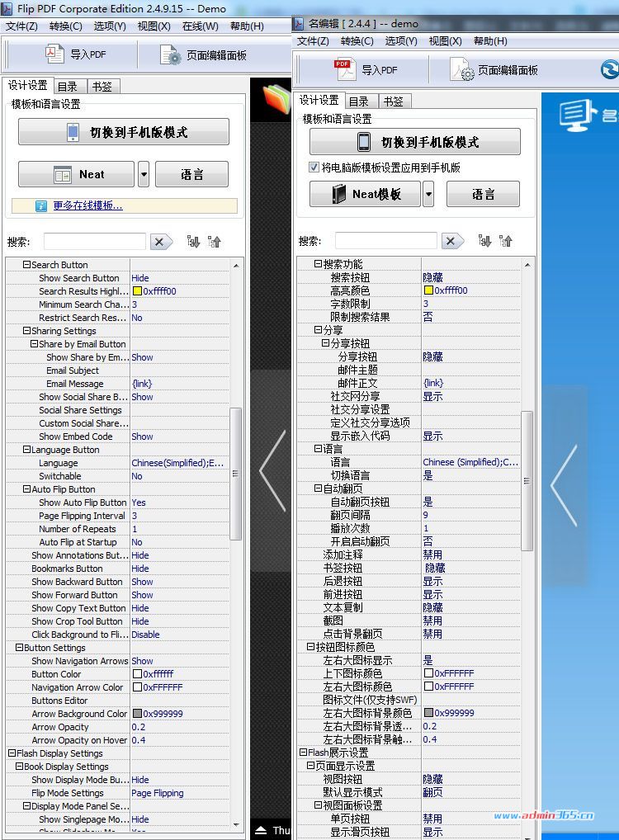The image size is (619, 840).
Task: Click the expand-all sort icon in Flip PDF window
Action: click(193, 242)
